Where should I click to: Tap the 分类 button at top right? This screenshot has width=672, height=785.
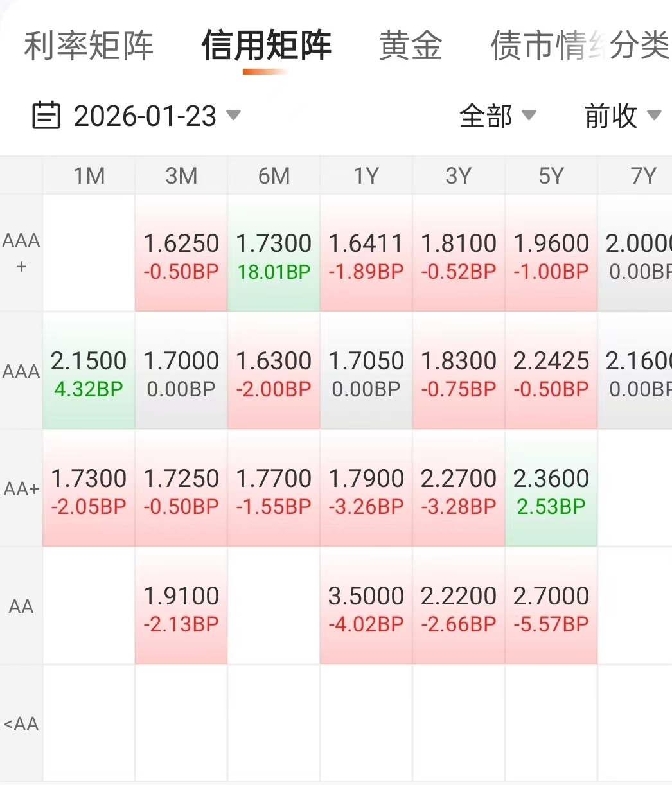(x=640, y=46)
